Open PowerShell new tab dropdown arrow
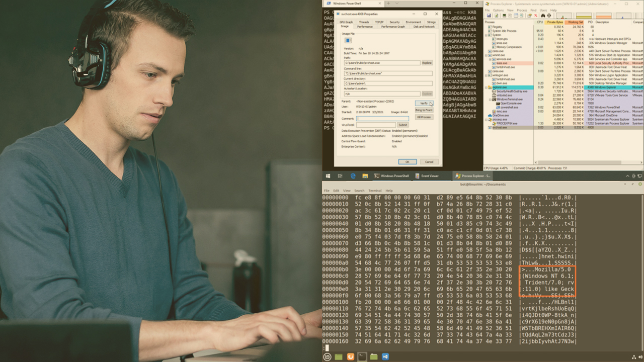644x362 pixels. tap(397, 4)
